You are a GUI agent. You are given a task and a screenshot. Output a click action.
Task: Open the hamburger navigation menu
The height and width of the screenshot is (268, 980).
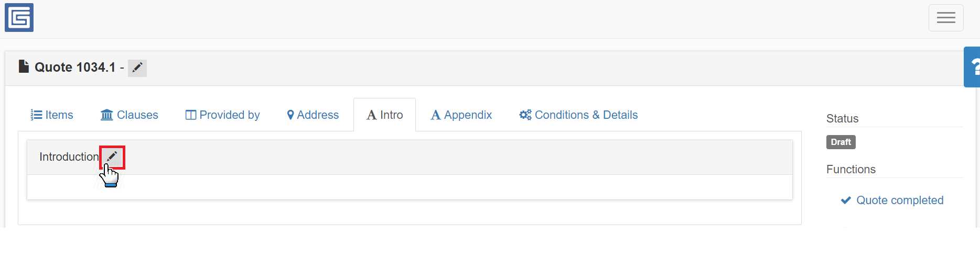(x=946, y=18)
